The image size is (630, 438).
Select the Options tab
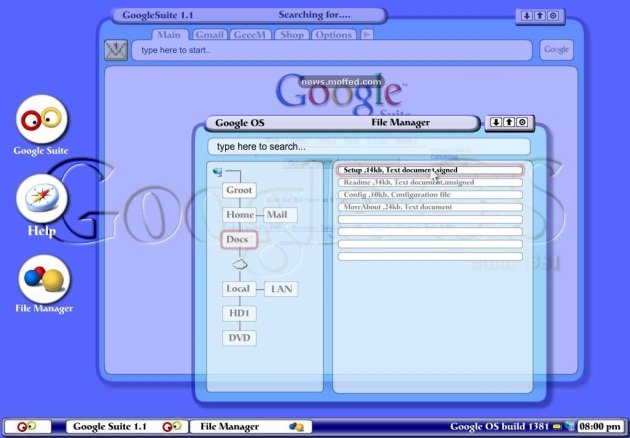[x=333, y=34]
